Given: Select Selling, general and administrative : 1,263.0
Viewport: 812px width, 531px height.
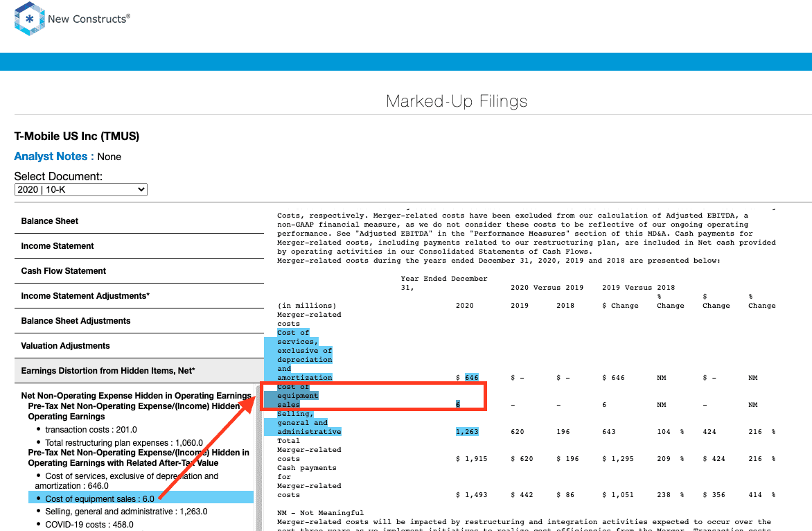Looking at the screenshot, I should pyautogui.click(x=126, y=512).
